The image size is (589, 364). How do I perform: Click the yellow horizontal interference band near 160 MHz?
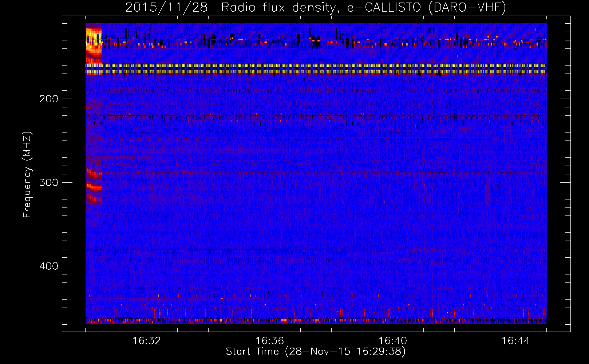click(316, 66)
